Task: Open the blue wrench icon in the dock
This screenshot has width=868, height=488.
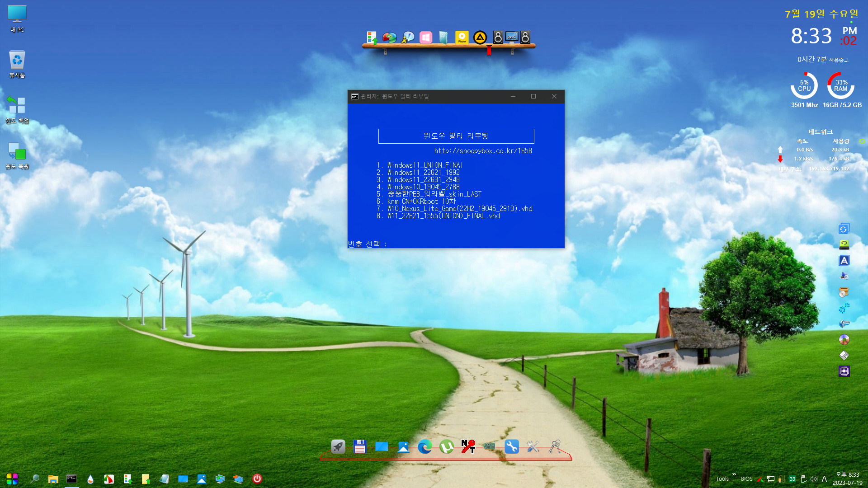Action: pyautogui.click(x=512, y=447)
